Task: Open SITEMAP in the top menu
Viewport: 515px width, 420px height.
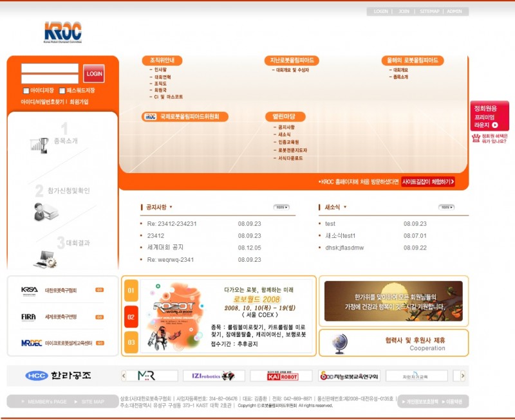Action: pos(429,12)
